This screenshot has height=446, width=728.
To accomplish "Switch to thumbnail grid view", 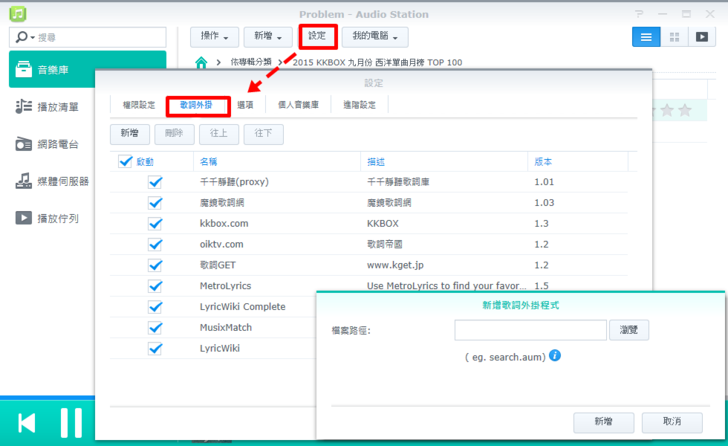I will (674, 36).
